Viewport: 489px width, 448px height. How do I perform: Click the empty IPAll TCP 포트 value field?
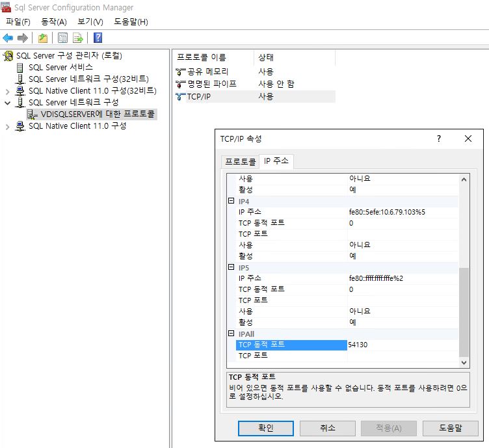[x=403, y=356]
